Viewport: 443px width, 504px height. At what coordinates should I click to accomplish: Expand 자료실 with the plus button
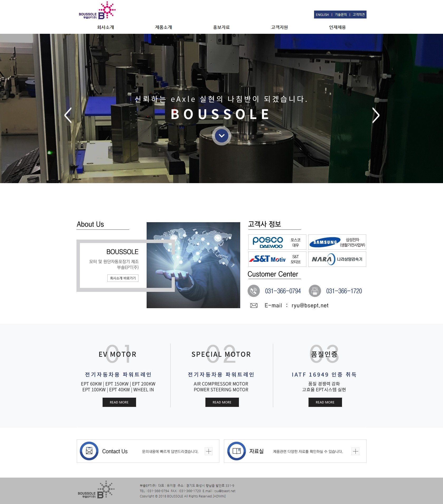pyautogui.click(x=355, y=451)
